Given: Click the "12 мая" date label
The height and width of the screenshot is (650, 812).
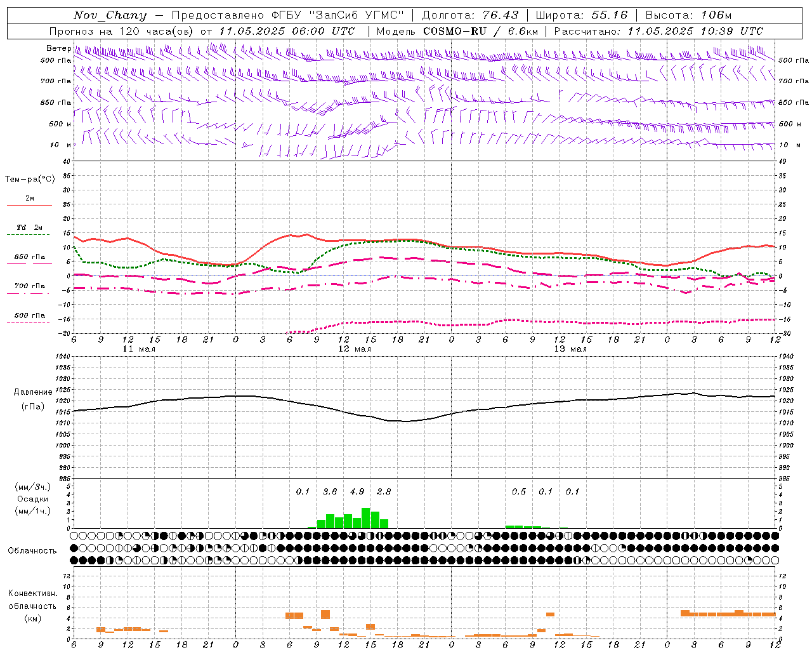Looking at the screenshot, I should [355, 349].
